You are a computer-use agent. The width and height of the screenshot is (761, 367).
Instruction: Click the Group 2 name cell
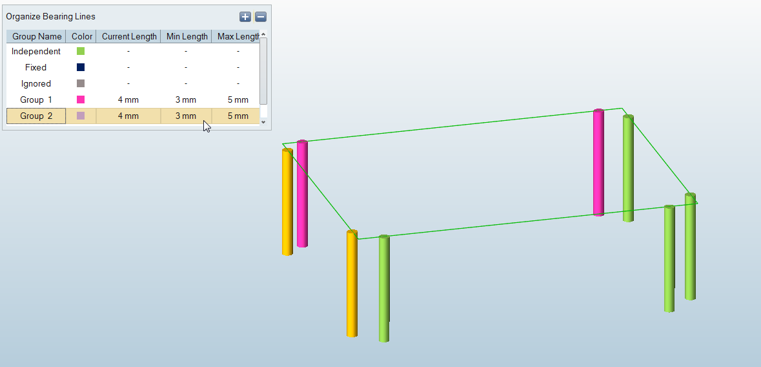click(x=36, y=116)
